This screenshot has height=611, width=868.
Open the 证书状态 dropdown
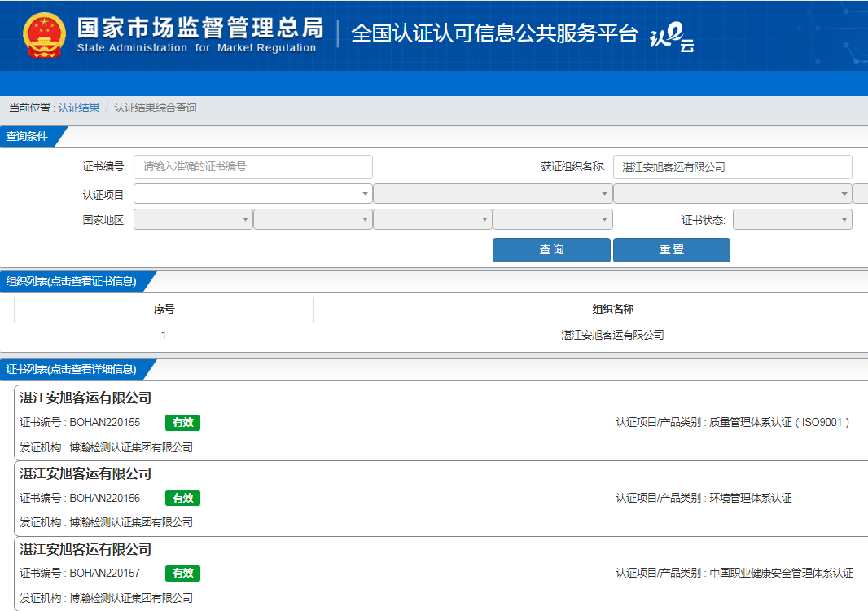792,219
